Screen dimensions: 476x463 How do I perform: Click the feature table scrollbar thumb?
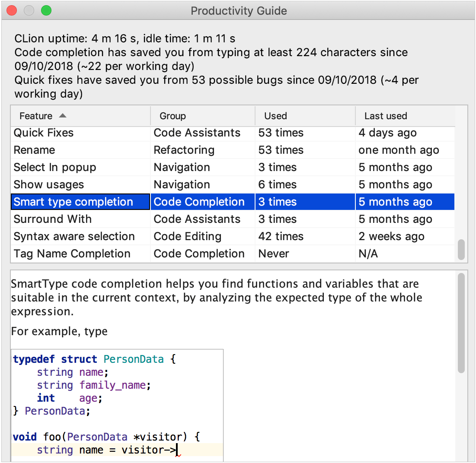coord(461,250)
